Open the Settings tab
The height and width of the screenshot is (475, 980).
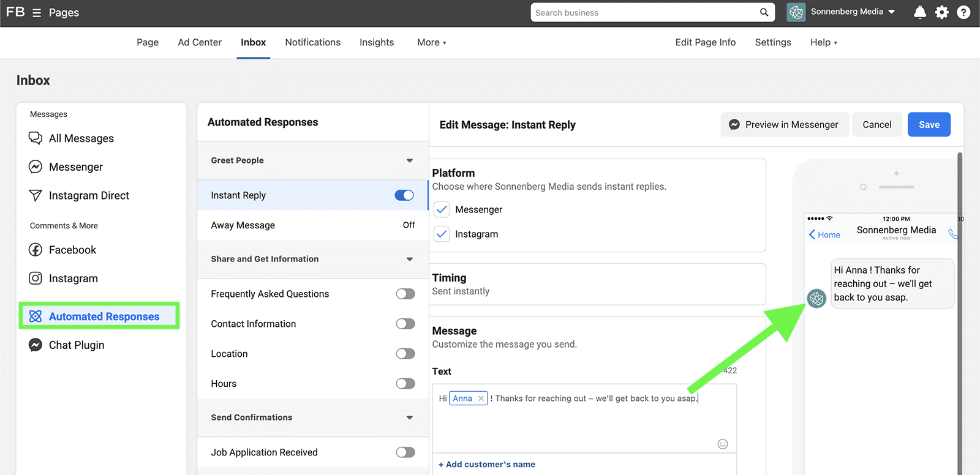point(773,42)
